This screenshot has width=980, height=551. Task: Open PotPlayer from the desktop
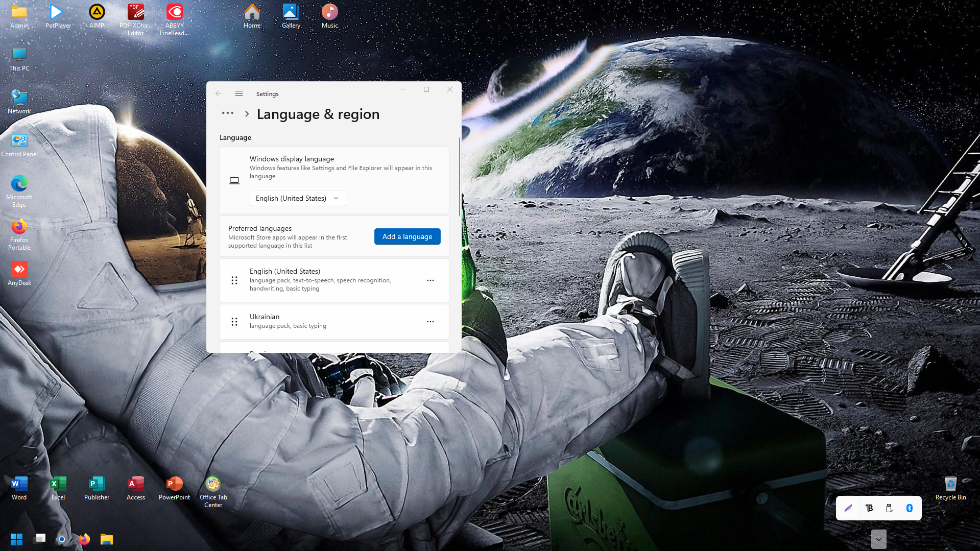tap(58, 16)
